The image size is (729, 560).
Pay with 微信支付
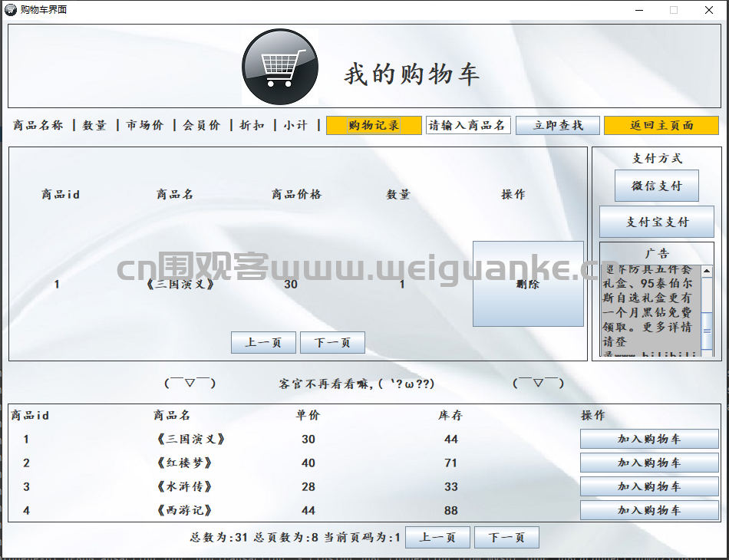click(x=656, y=186)
